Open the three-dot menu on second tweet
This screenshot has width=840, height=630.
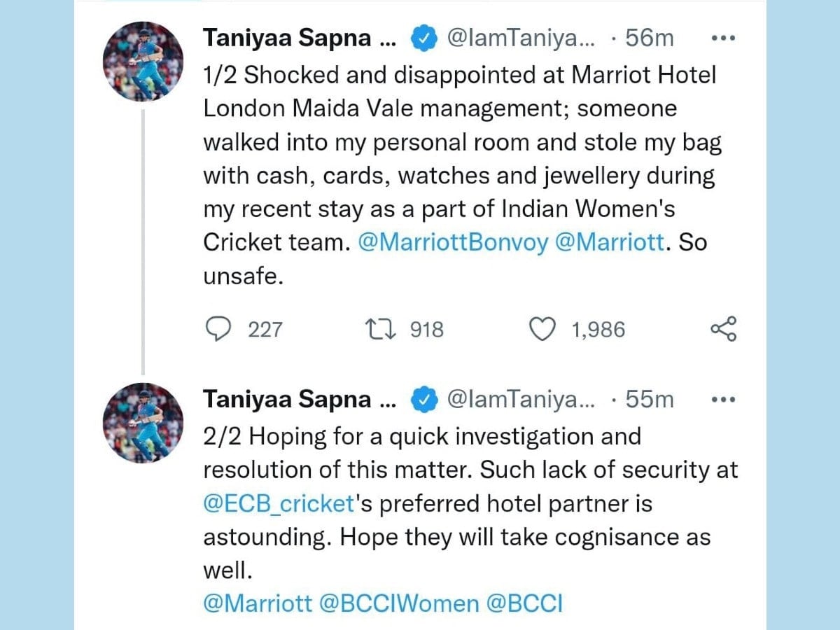[x=723, y=400]
